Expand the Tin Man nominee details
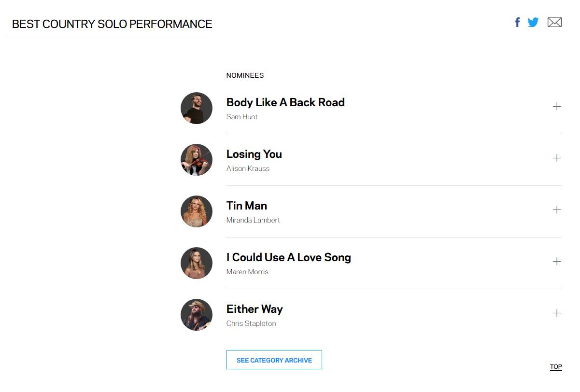 [x=556, y=210]
